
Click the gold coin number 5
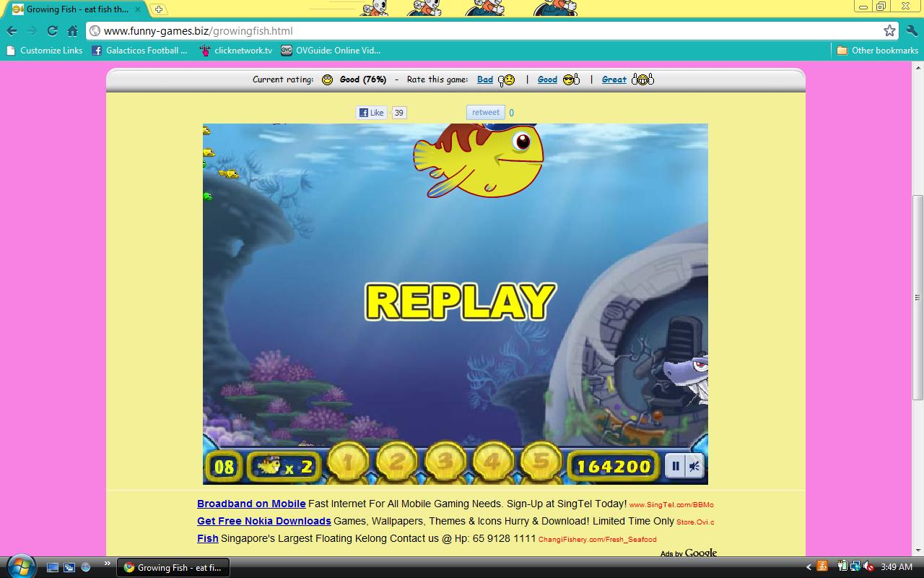point(541,462)
